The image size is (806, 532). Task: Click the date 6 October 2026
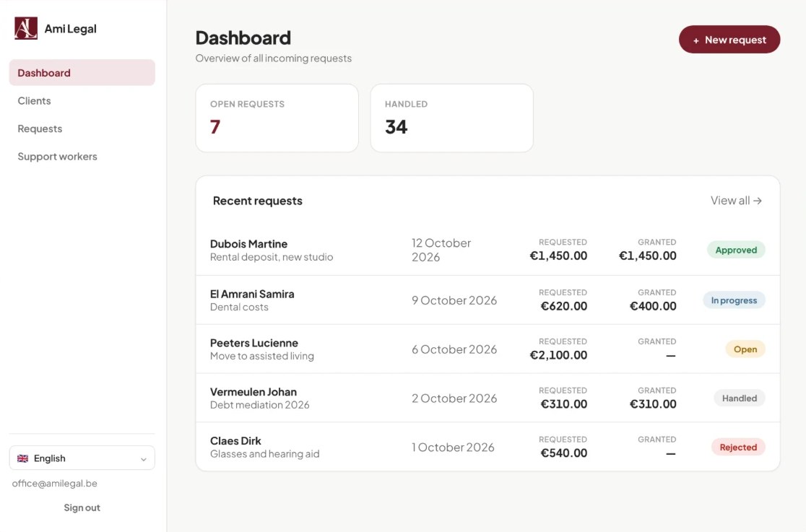tap(454, 349)
